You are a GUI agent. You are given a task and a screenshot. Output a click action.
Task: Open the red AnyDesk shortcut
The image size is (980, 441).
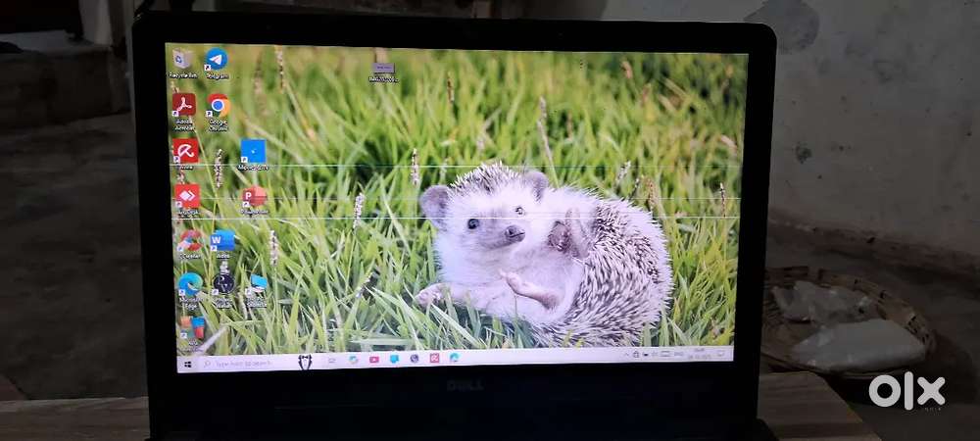(187, 196)
